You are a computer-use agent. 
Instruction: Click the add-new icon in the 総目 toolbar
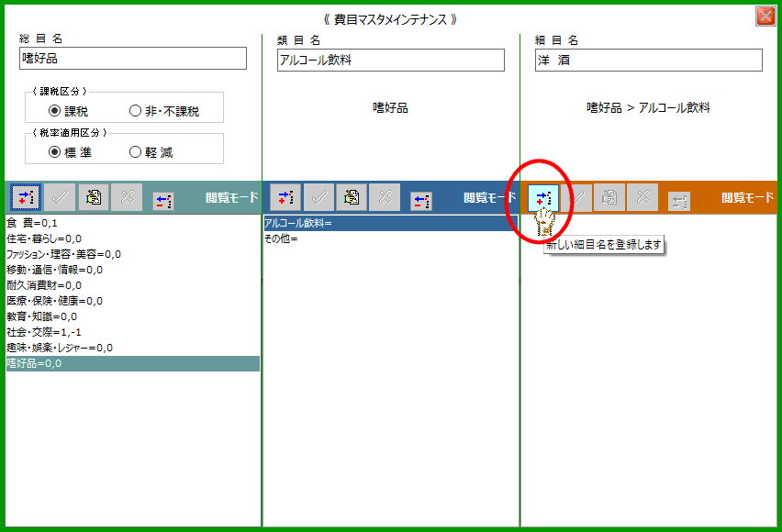point(26,197)
